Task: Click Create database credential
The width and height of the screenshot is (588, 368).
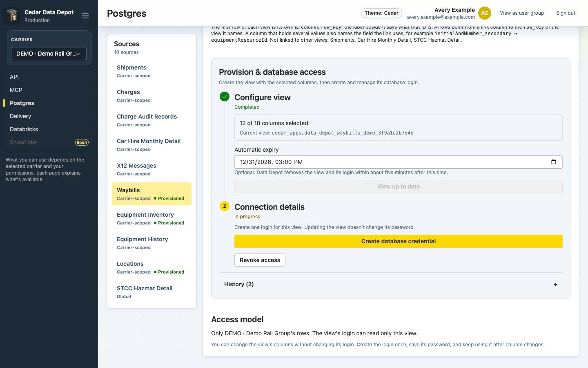Action: point(399,241)
